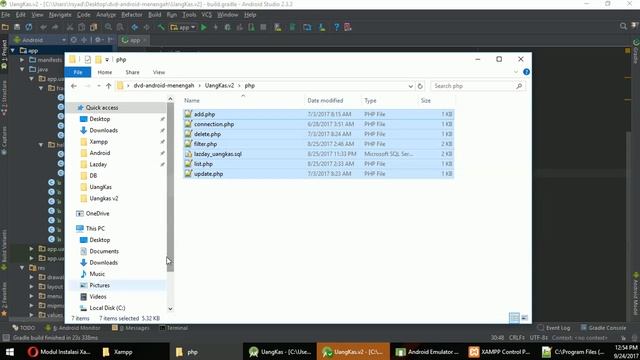Screen dimensions: 640x360
Task: Click Redo arrow in Android Studio toolbar
Action: pos(55,27)
